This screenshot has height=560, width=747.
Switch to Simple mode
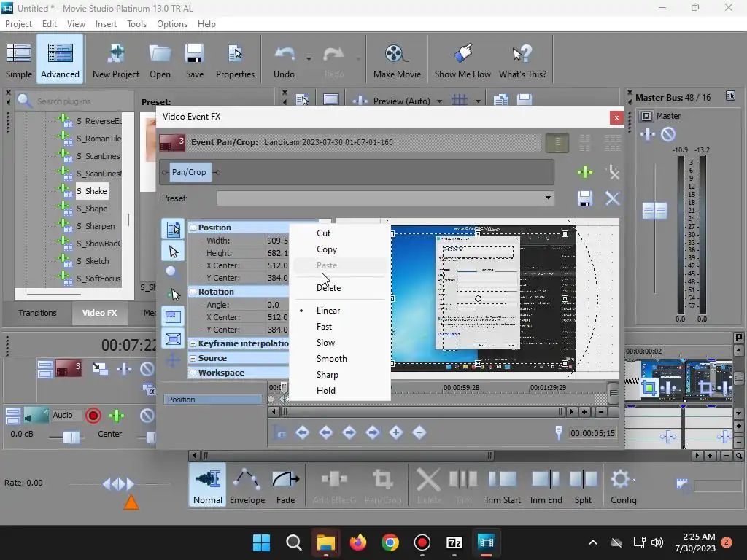pos(19,60)
